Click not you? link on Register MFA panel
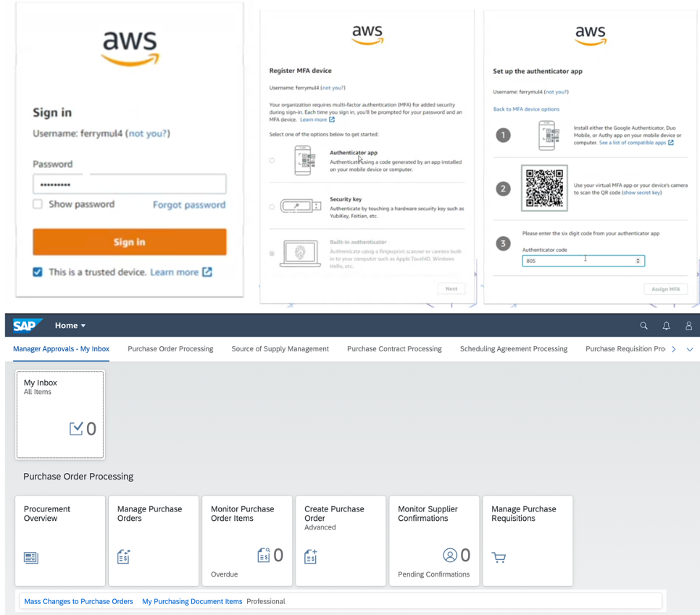Viewport: 700px width, 615px height. tap(333, 88)
